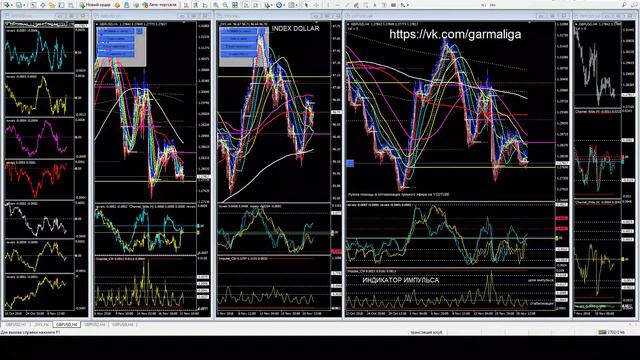640x360 pixels.
Task: Expand the templates dropdown arrow
Action: coord(297,5)
